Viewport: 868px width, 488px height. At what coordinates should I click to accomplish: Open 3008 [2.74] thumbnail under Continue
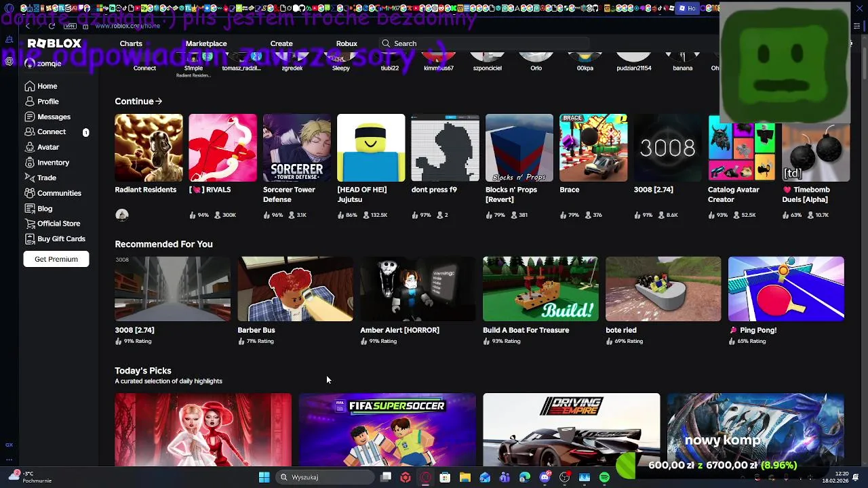tap(668, 148)
